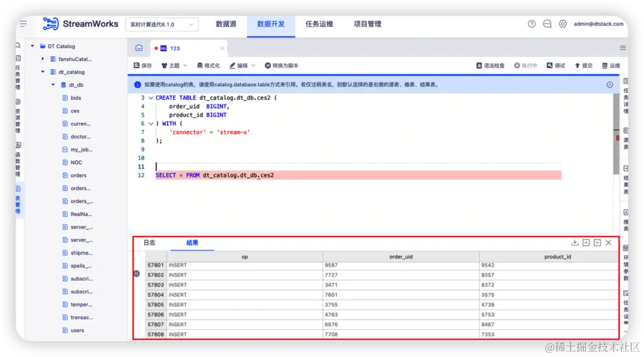Viewport: 644px width, 357px height.
Task: Collapse the dt_db database node
Action: [53, 85]
